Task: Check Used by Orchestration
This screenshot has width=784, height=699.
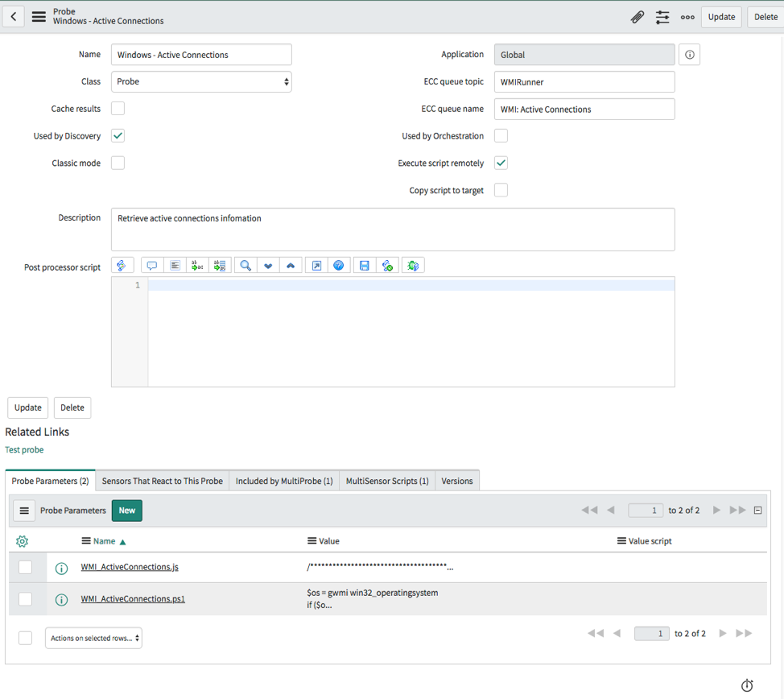Action: click(x=501, y=135)
